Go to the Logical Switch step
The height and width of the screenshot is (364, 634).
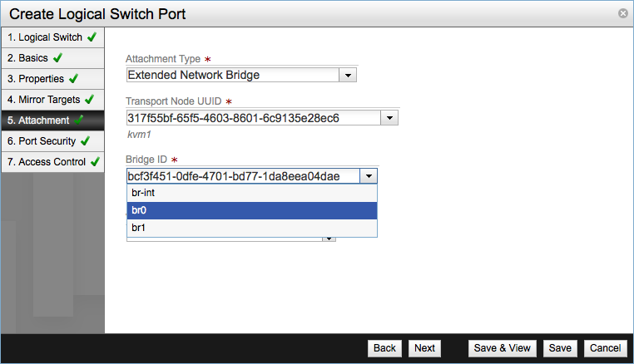52,37
